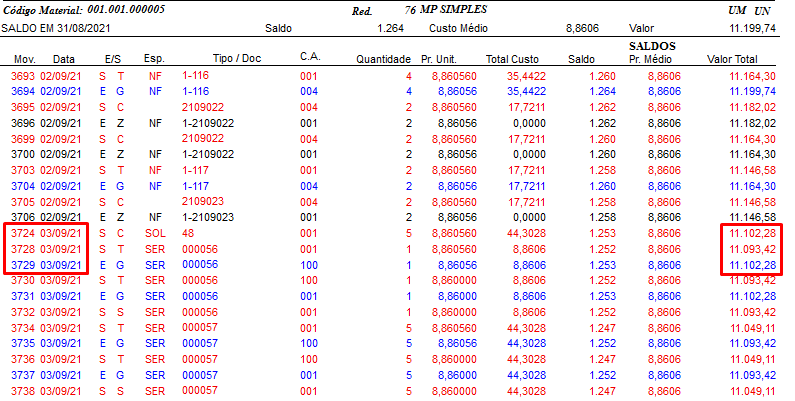Viewport: 795px width, 401px height.
Task: Click the UM UN unit label
Action: click(749, 11)
